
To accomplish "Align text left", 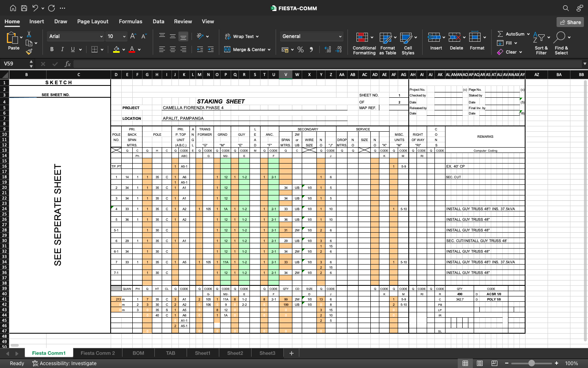I will coord(162,49).
